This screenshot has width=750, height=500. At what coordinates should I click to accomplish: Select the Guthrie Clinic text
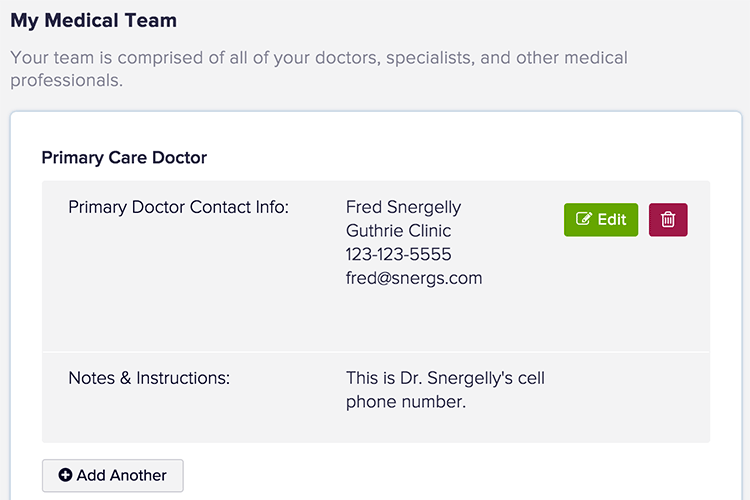tap(398, 231)
